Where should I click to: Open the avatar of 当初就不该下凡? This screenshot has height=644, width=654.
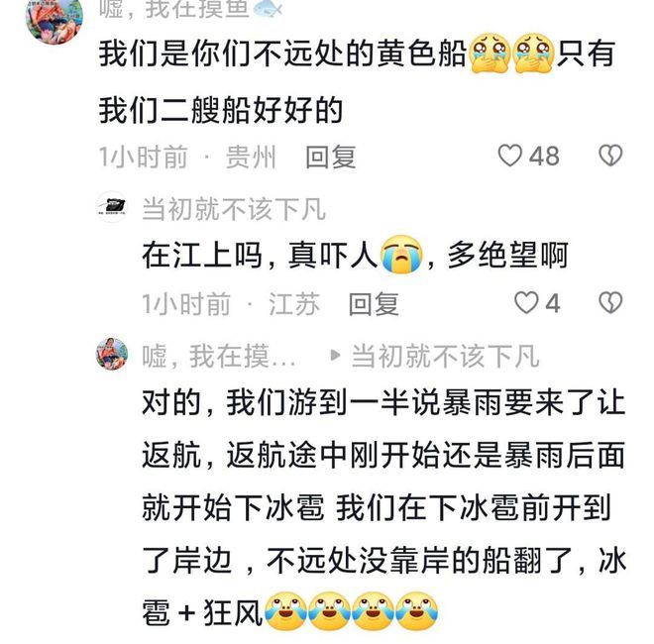(112, 207)
